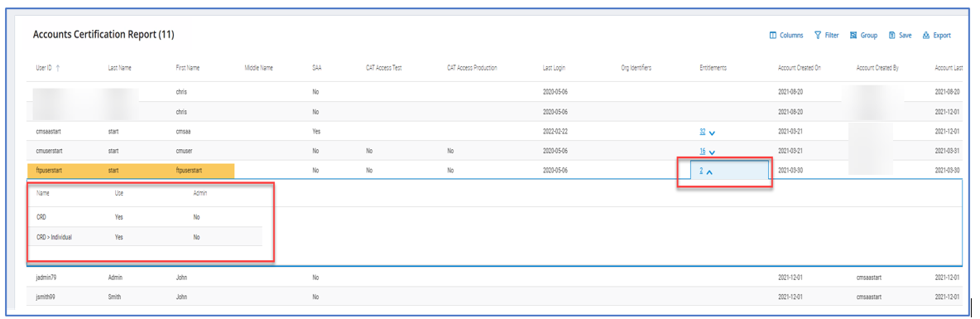The height and width of the screenshot is (319, 980).
Task: Click the CRD entitlement name
Action: (41, 217)
